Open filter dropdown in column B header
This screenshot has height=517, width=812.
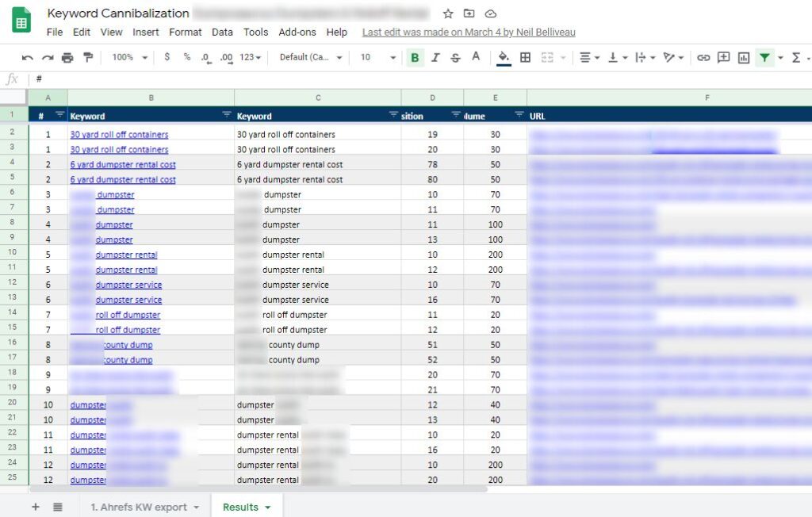pyautogui.click(x=227, y=115)
